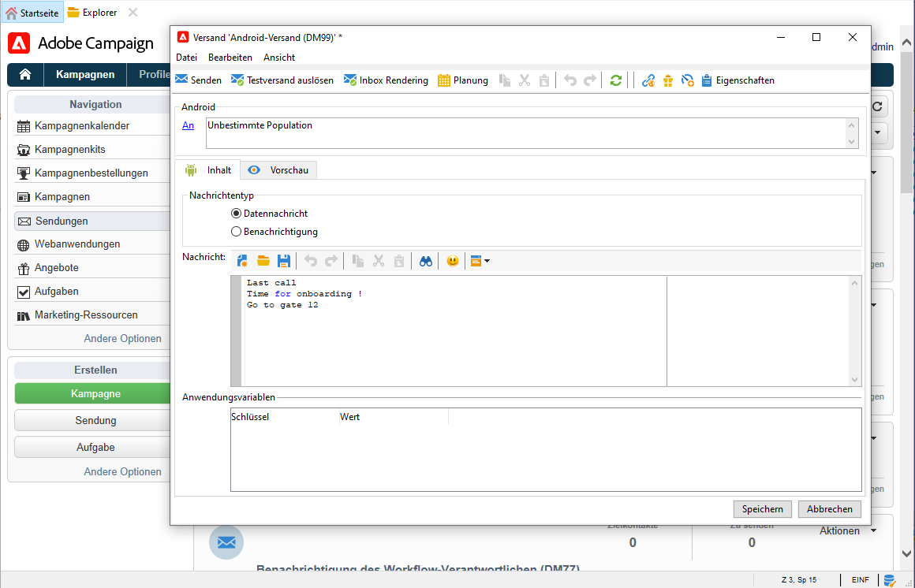Click the scissors icon in the message toolbar

tap(379, 261)
